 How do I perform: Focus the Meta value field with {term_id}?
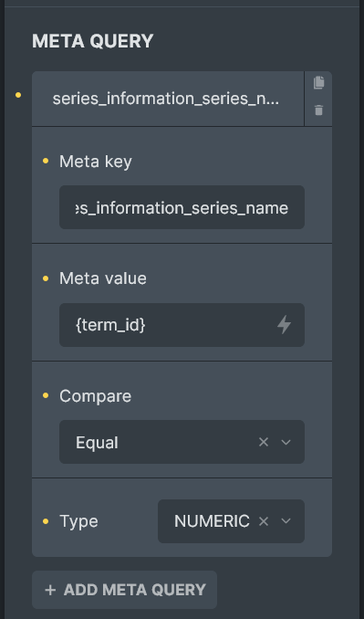coord(182,325)
